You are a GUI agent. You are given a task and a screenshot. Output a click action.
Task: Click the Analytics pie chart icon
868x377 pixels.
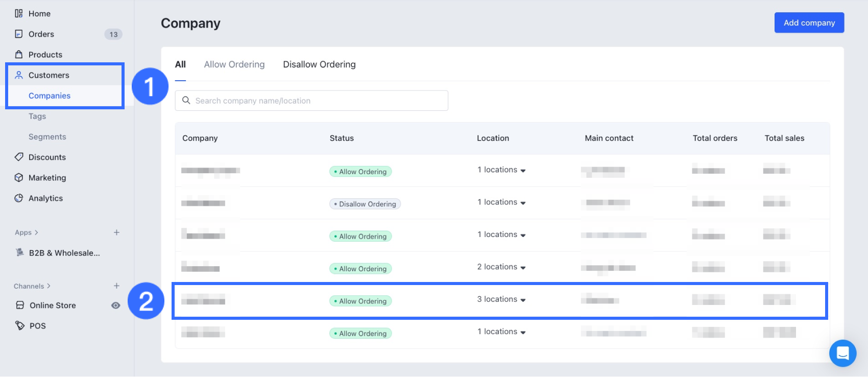click(x=19, y=198)
